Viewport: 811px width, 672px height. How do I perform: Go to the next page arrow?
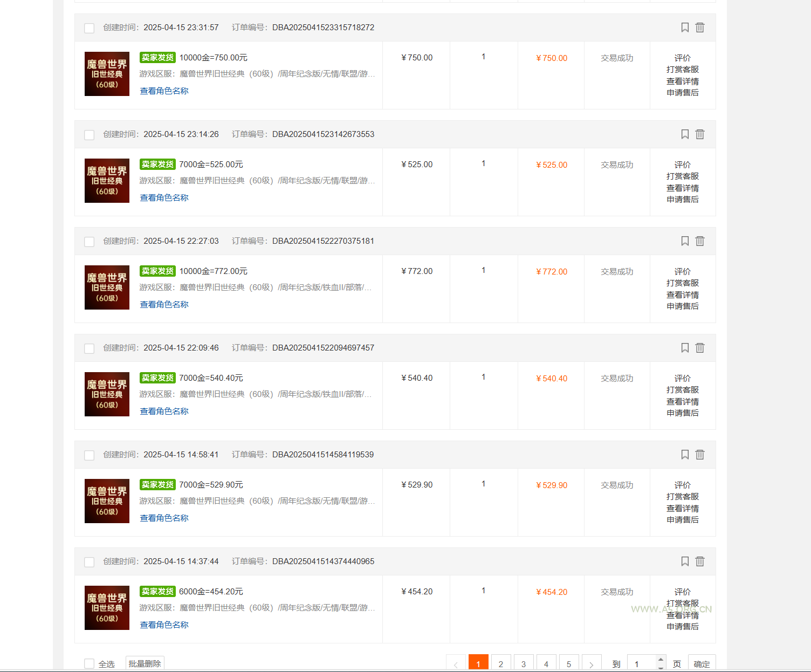coord(592,664)
